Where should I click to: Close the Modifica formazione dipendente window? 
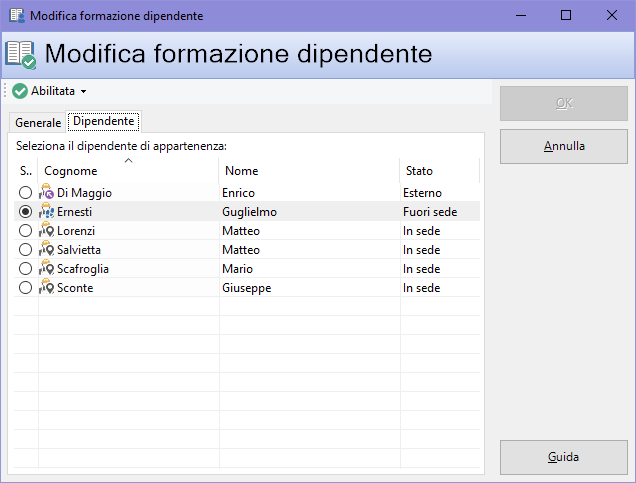612,15
